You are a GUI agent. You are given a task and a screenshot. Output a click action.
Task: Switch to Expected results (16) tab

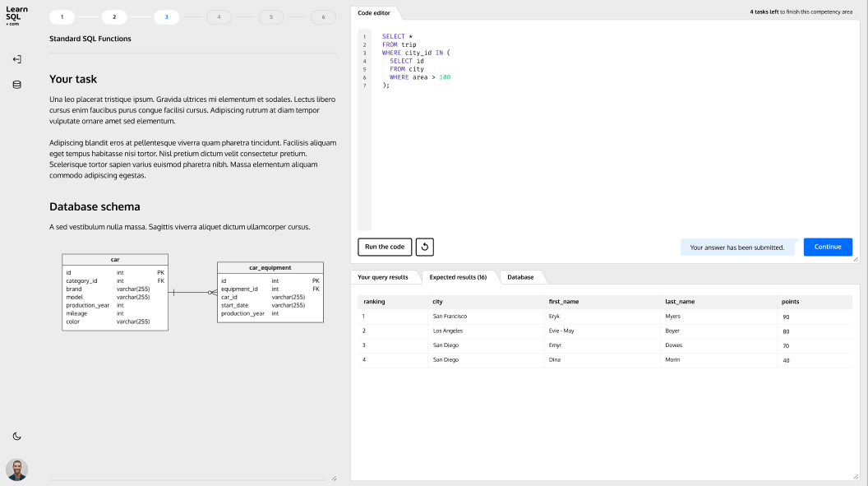[458, 277]
